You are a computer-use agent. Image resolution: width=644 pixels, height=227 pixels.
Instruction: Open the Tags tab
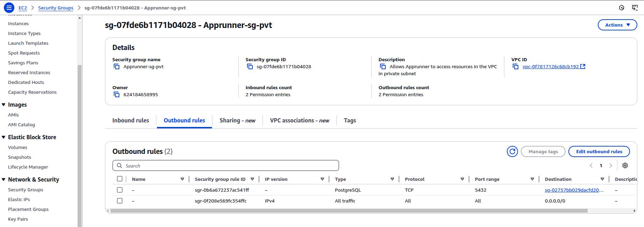click(x=350, y=120)
